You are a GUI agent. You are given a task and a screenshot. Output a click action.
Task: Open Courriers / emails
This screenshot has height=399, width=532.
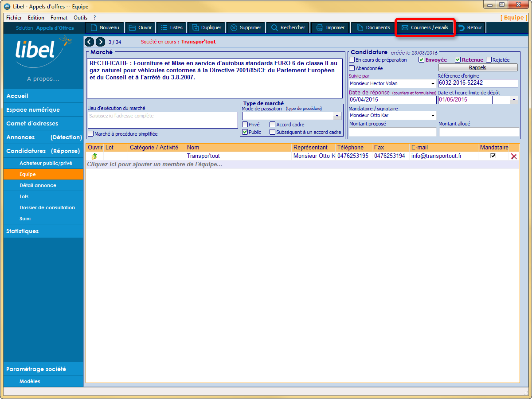coord(425,27)
